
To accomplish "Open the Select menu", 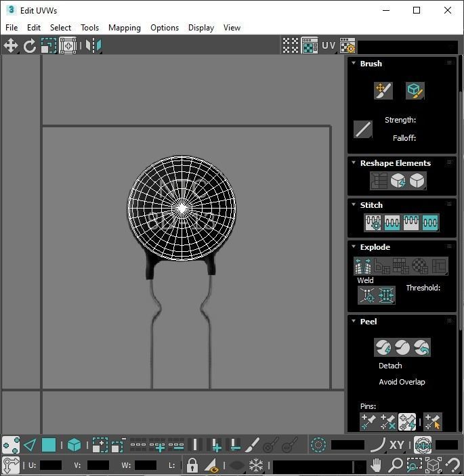I will (60, 28).
